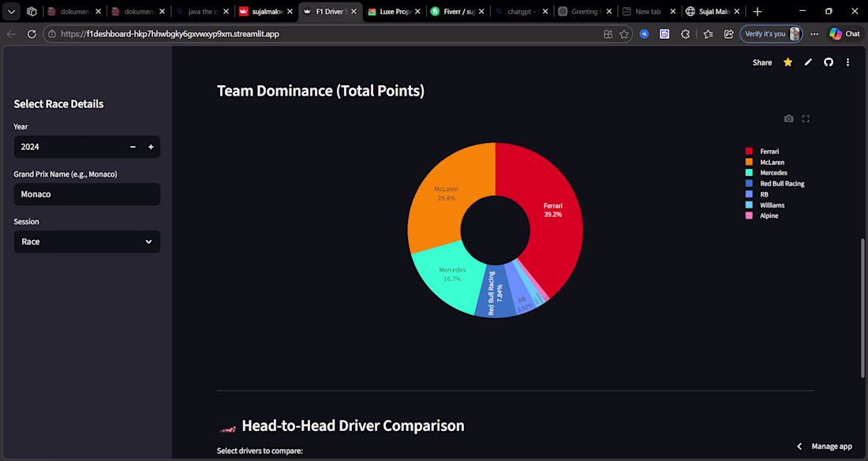Add page to browser favorites
This screenshot has width=868, height=461.
(624, 34)
